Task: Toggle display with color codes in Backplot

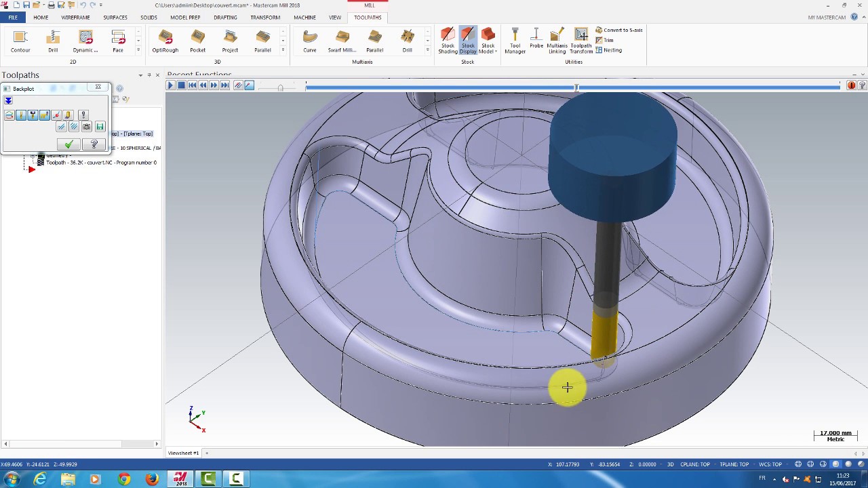Action: tap(9, 115)
